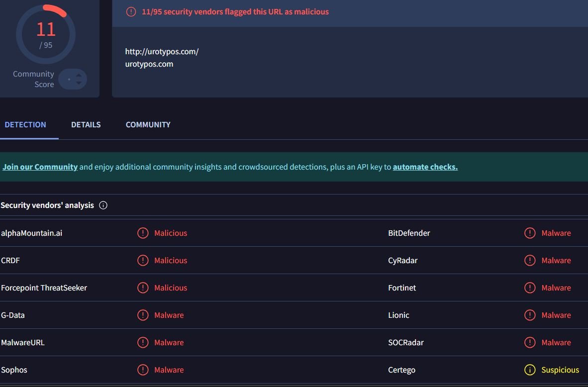Viewport: 588px width, 387px height.
Task: Click the SOCRadar vendor name
Action: click(406, 342)
